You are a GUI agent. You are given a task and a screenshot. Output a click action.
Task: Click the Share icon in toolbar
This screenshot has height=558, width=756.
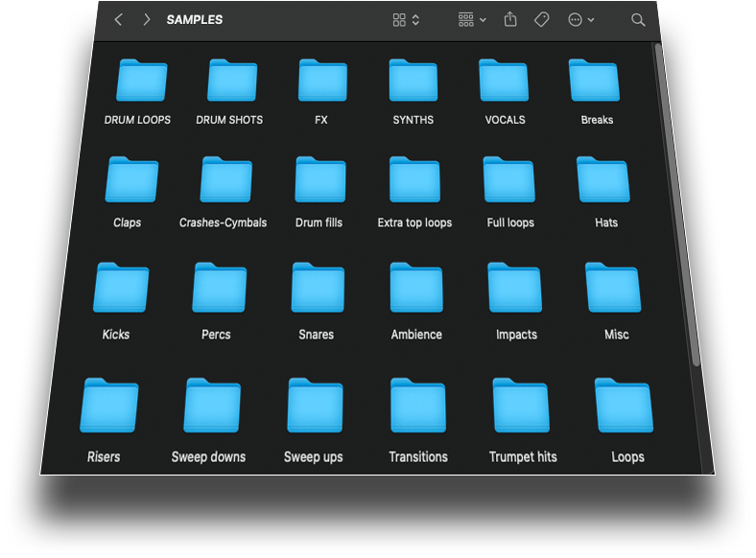tap(510, 19)
